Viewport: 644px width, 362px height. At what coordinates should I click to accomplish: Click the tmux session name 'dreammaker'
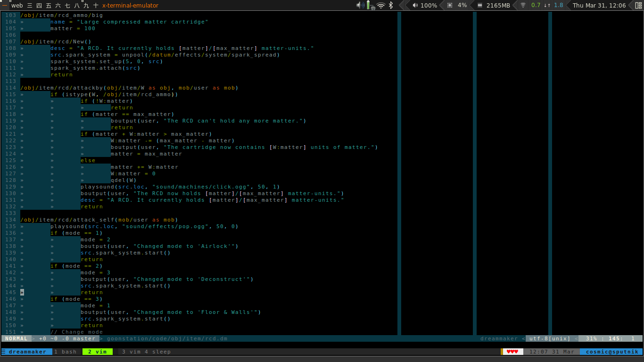27,352
